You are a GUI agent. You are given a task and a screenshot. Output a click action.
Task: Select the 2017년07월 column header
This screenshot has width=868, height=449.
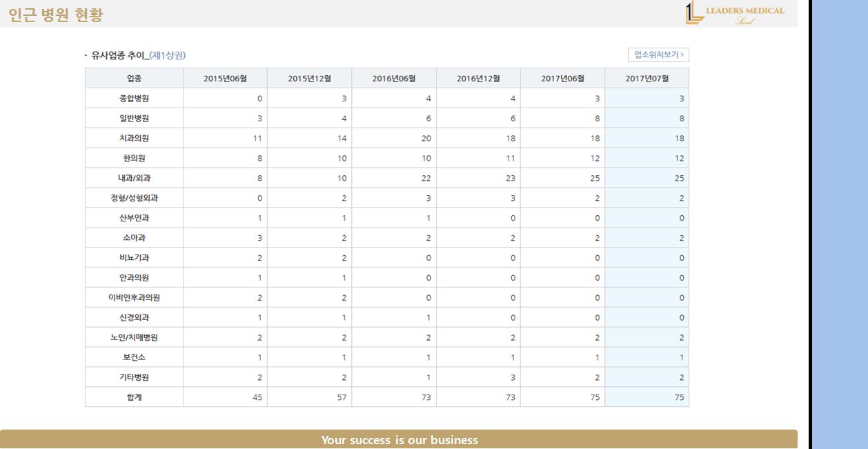pyautogui.click(x=647, y=79)
